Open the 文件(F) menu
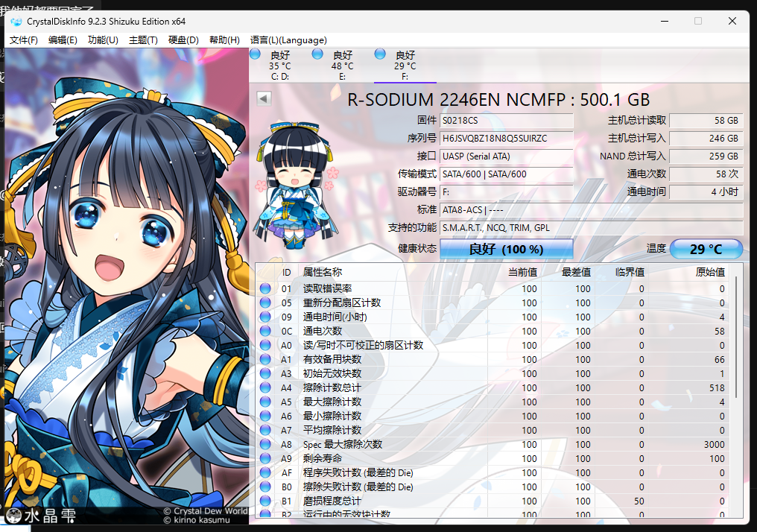This screenshot has height=532, width=757. 24,40
